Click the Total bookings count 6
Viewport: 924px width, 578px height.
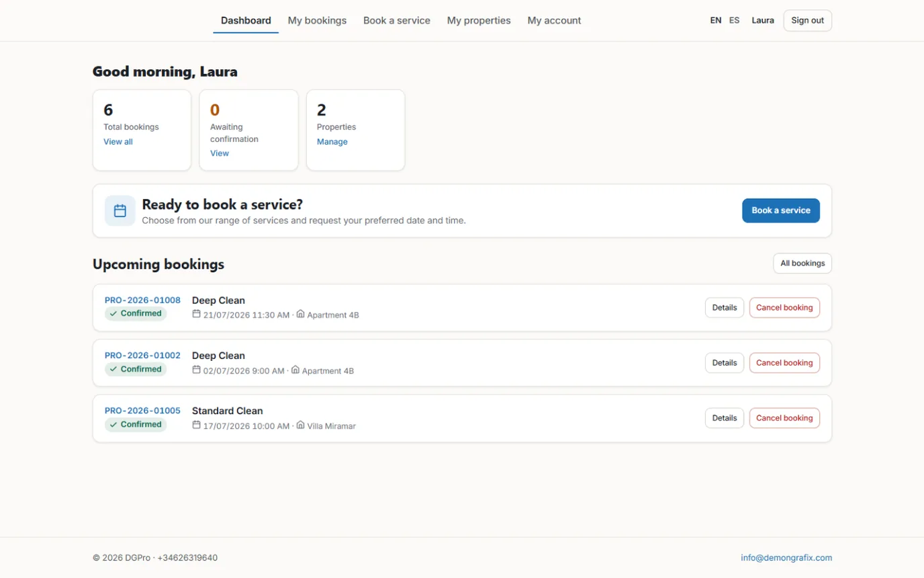point(108,110)
